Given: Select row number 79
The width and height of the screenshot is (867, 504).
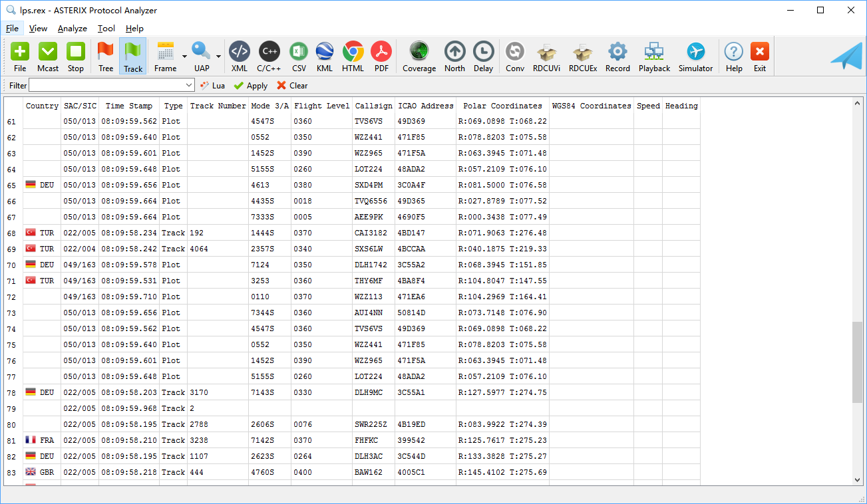Looking at the screenshot, I should click(11, 408).
